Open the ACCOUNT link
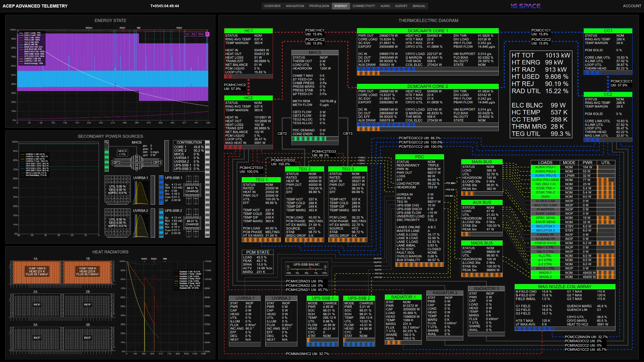644x362 pixels. click(x=632, y=6)
